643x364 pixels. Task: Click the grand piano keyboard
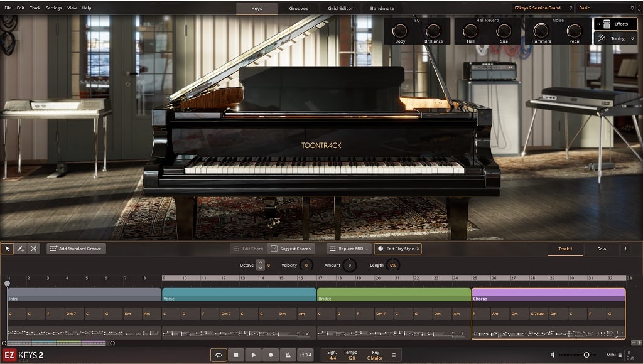(324, 165)
